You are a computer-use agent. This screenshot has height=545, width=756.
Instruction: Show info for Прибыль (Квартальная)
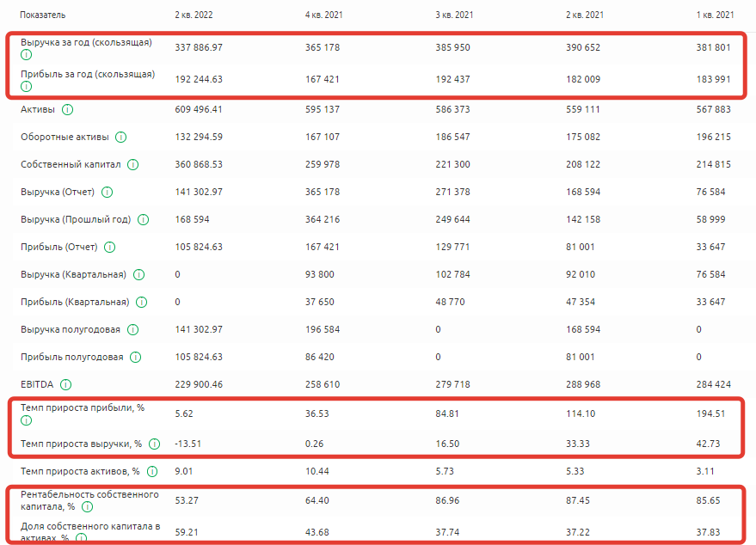tap(141, 303)
